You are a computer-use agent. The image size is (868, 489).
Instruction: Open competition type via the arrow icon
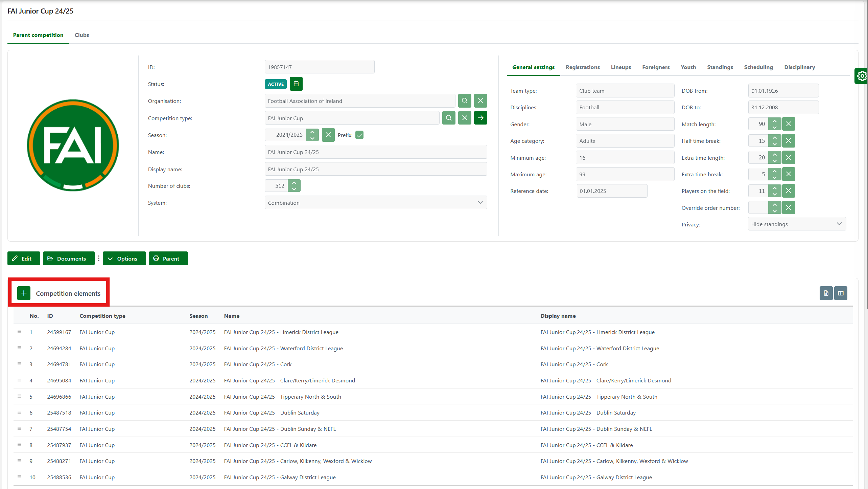click(480, 118)
